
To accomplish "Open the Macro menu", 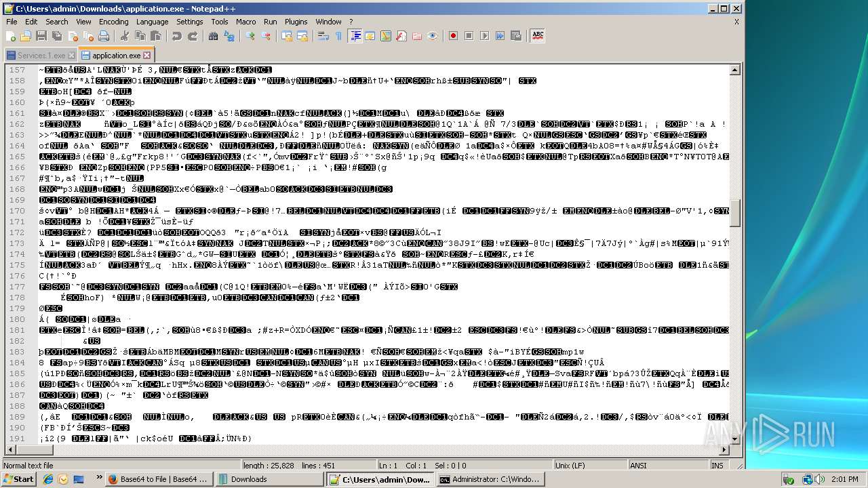I will (x=246, y=22).
